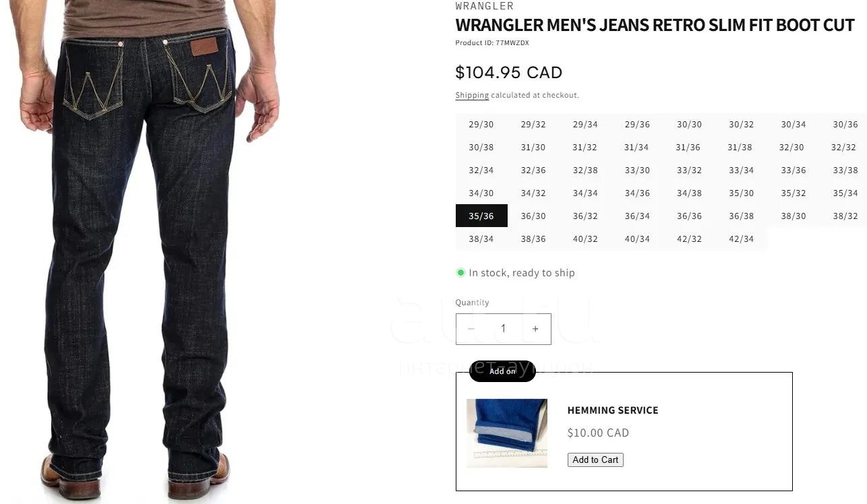Open the Hemming Service product thumbnail
The height and width of the screenshot is (504, 867).
[x=507, y=433]
